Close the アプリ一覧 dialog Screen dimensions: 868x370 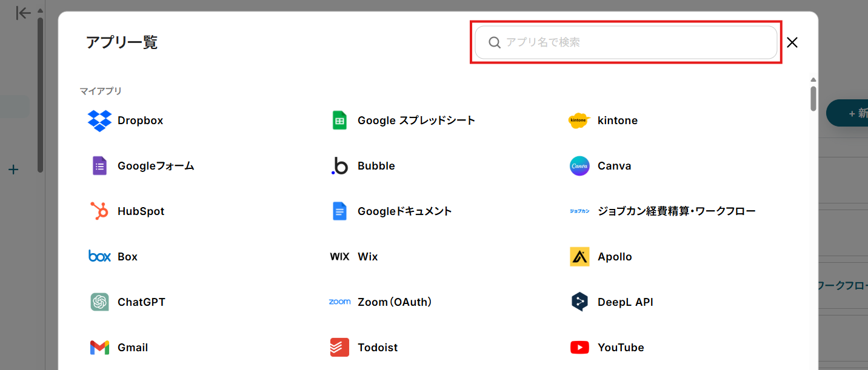tap(792, 42)
